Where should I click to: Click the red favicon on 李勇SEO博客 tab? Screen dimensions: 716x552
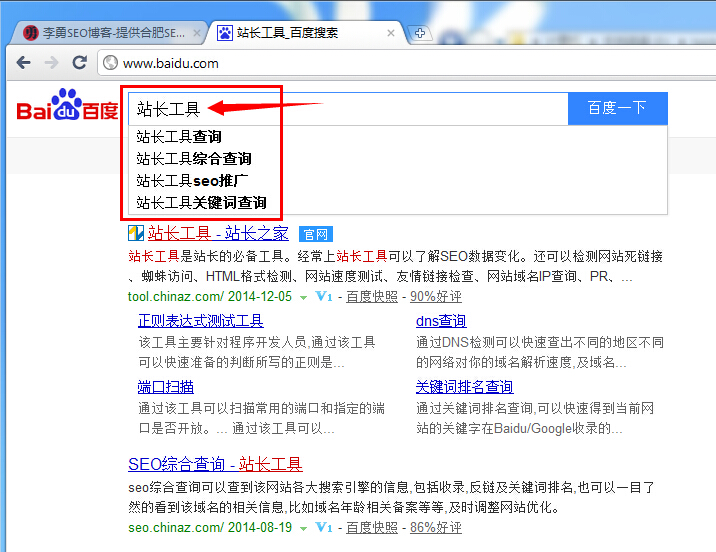click(x=31, y=33)
